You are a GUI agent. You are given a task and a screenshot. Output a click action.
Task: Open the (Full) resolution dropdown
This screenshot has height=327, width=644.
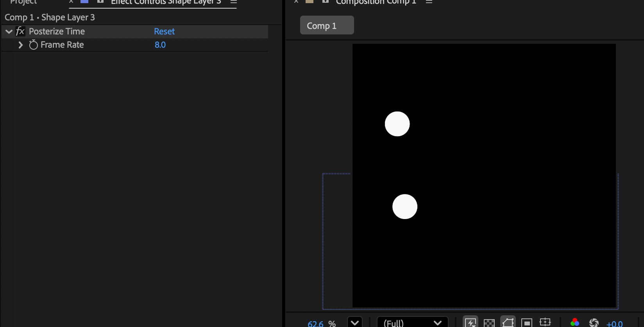pos(412,323)
